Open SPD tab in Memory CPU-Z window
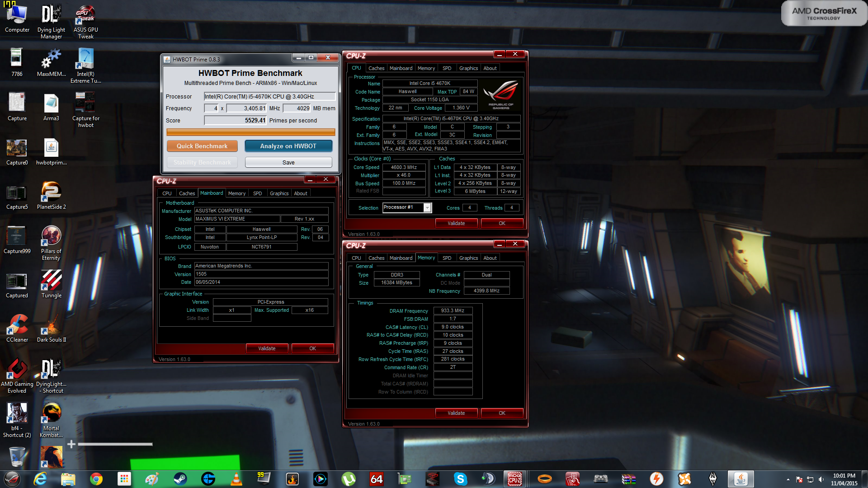 [x=447, y=258]
